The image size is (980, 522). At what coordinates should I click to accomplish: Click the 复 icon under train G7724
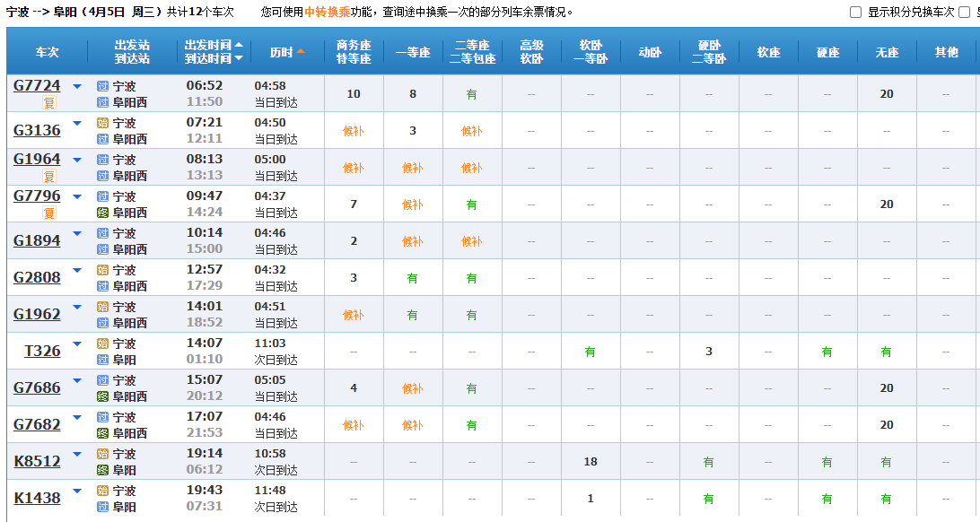(49, 103)
